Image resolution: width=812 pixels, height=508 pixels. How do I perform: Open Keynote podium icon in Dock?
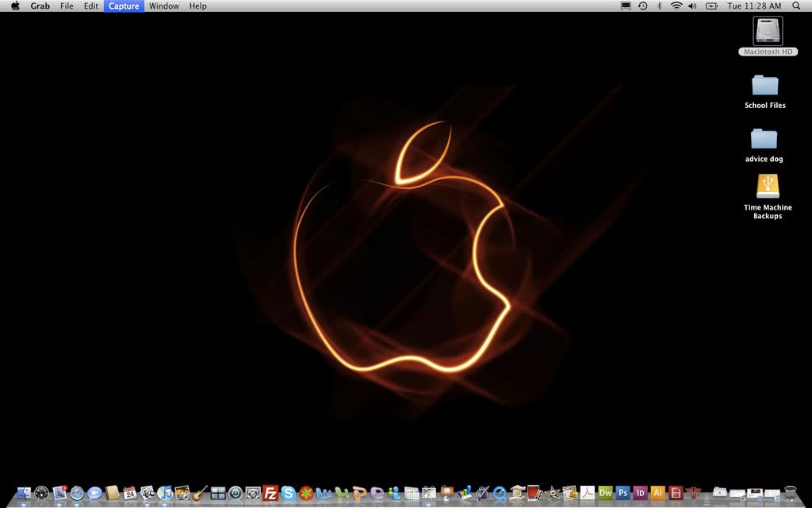[x=446, y=493]
